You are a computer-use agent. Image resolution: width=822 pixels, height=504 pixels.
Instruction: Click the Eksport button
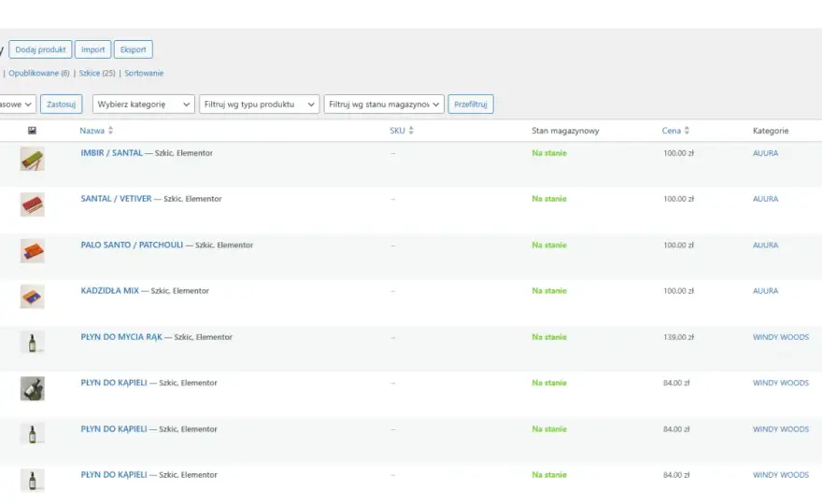coord(134,49)
